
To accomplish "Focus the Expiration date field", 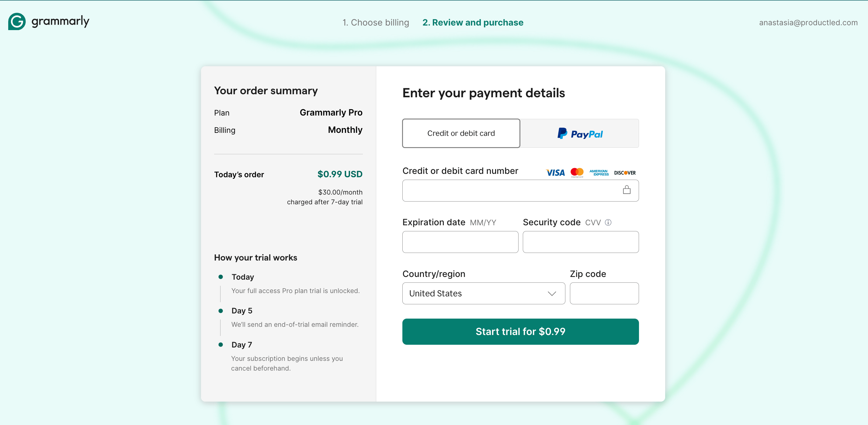I will [x=460, y=242].
